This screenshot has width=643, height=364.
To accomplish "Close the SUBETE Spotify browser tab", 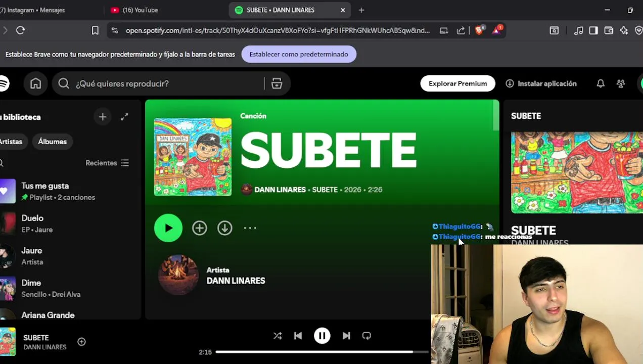I will pos(343,10).
